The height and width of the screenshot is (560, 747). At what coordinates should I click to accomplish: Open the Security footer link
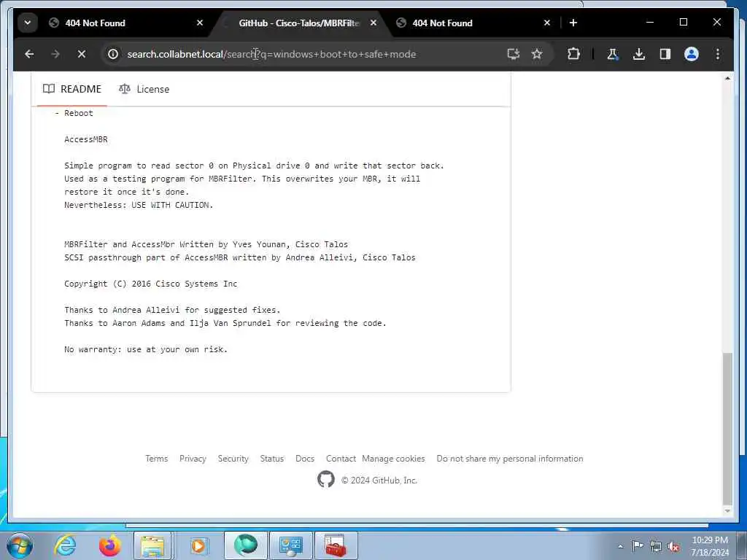click(233, 459)
